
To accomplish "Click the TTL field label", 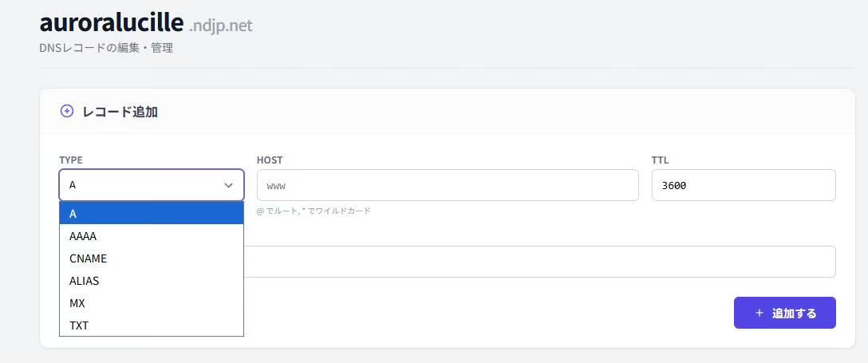I will (x=660, y=160).
